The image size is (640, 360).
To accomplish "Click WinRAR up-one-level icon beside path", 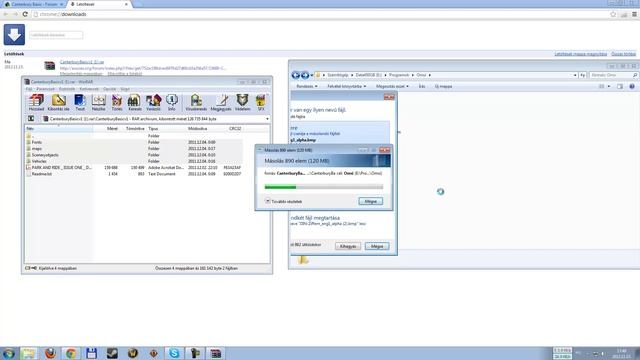I will 31,119.
